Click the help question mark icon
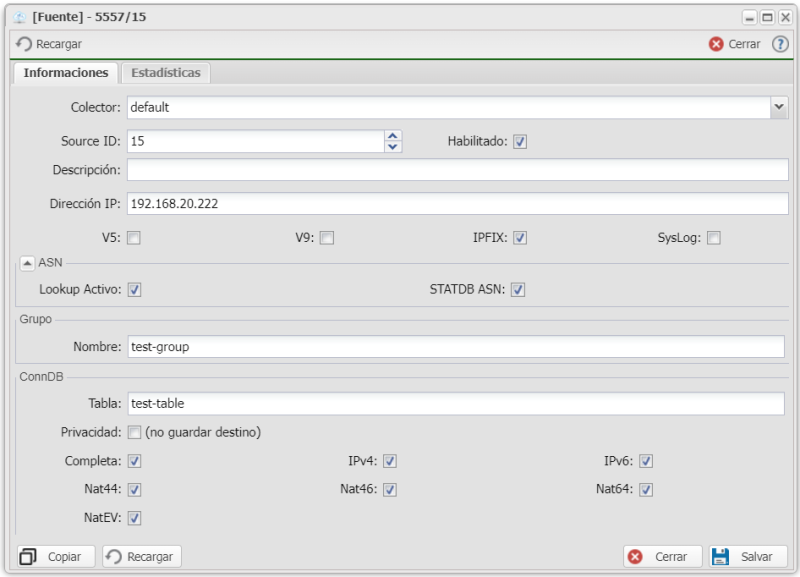The image size is (800, 577). 780,44
